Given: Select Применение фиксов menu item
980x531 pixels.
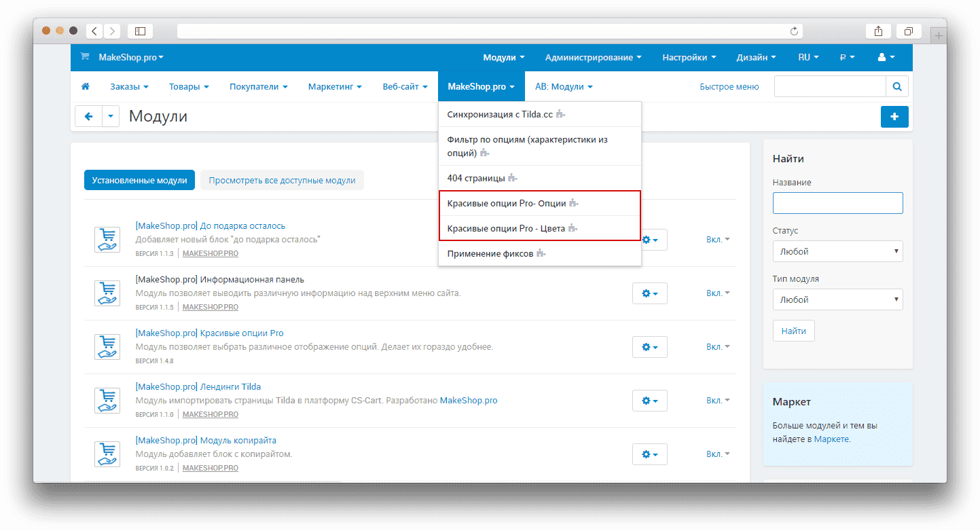Looking at the screenshot, I should click(x=540, y=253).
